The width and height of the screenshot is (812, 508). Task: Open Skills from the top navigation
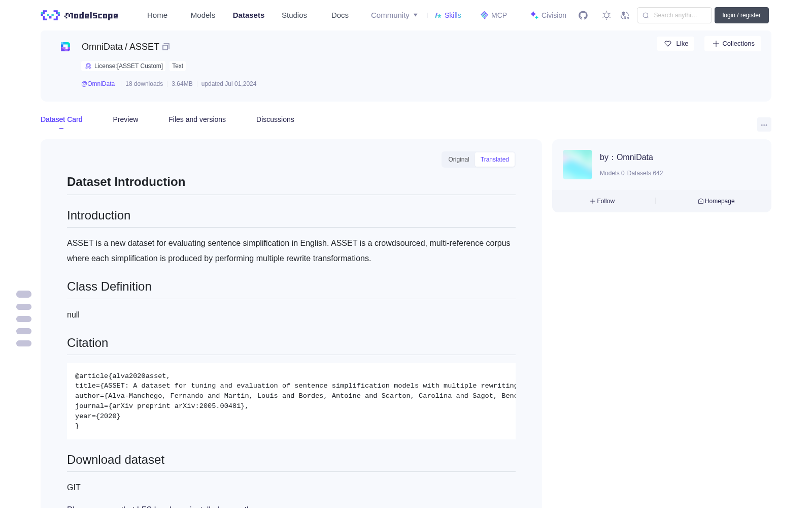click(x=448, y=15)
